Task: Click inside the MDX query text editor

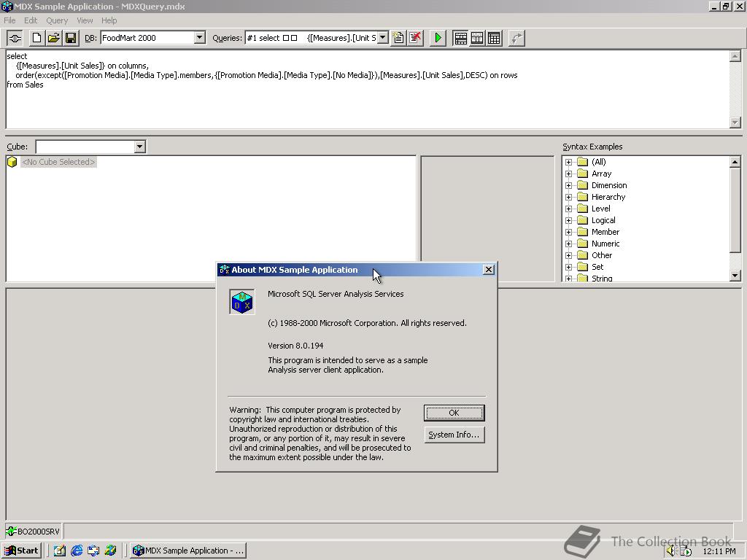Action: pos(367,89)
